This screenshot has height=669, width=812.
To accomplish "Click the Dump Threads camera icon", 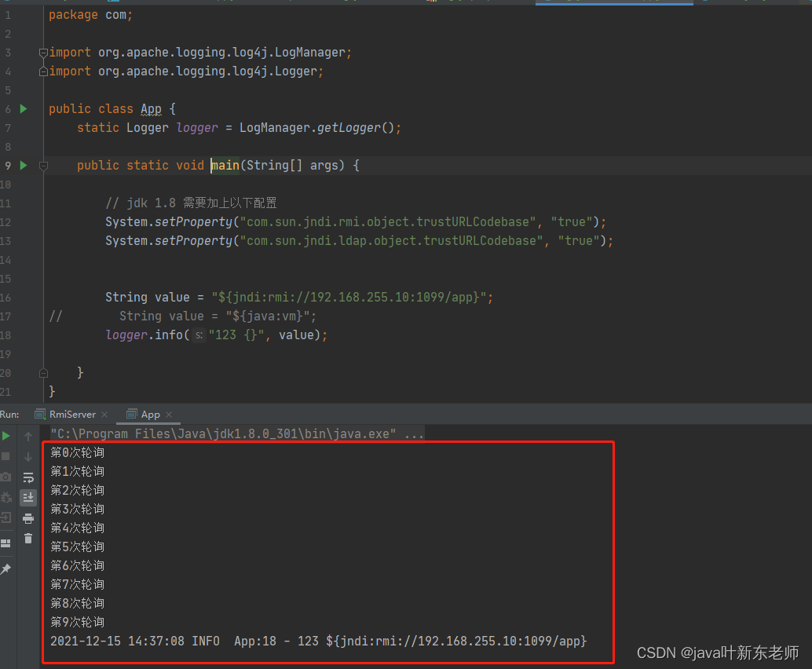I will (5, 477).
